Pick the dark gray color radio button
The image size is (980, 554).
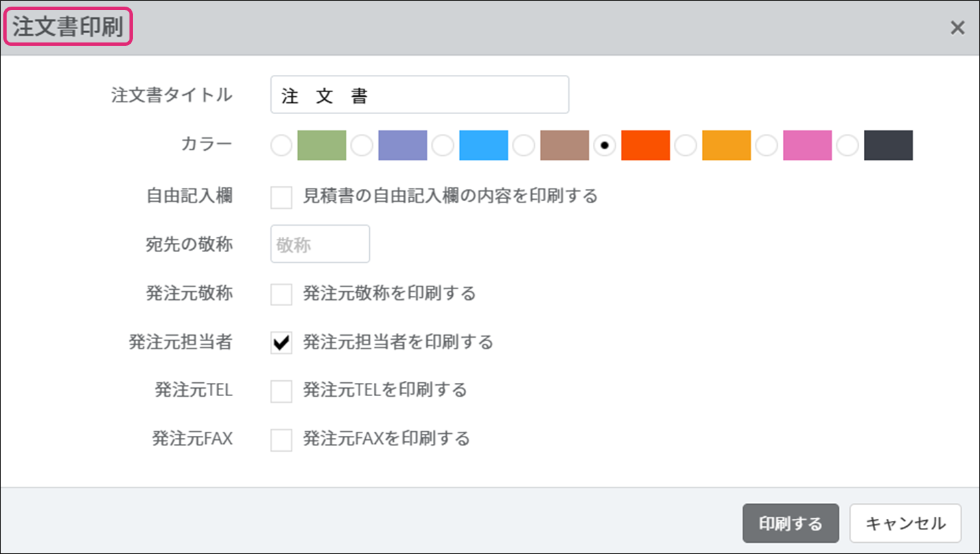[x=847, y=146]
